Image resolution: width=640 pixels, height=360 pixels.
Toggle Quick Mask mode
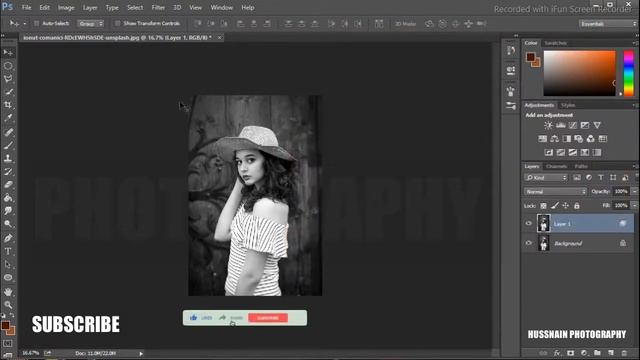point(8,343)
